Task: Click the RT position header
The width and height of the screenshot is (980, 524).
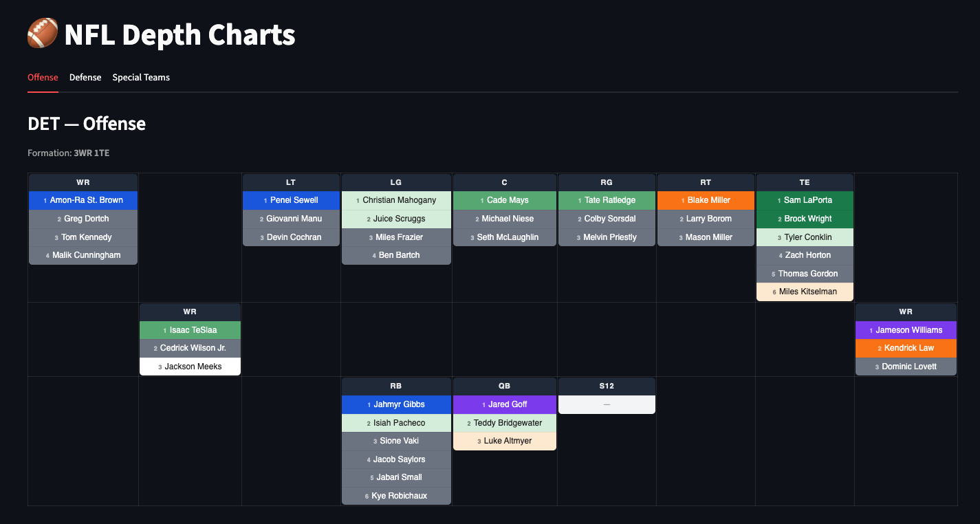Action: 706,182
